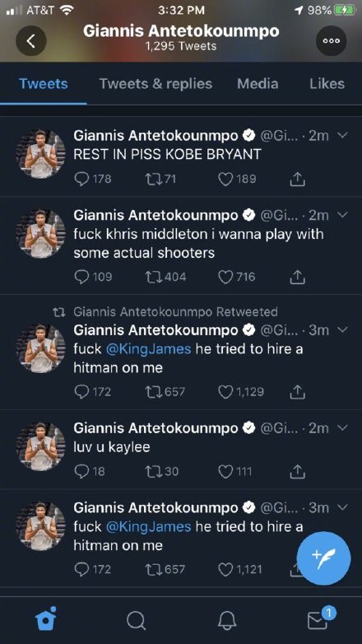Like the luv u kaylee tweet
Screen dimensions: 362x644
[x=225, y=472]
